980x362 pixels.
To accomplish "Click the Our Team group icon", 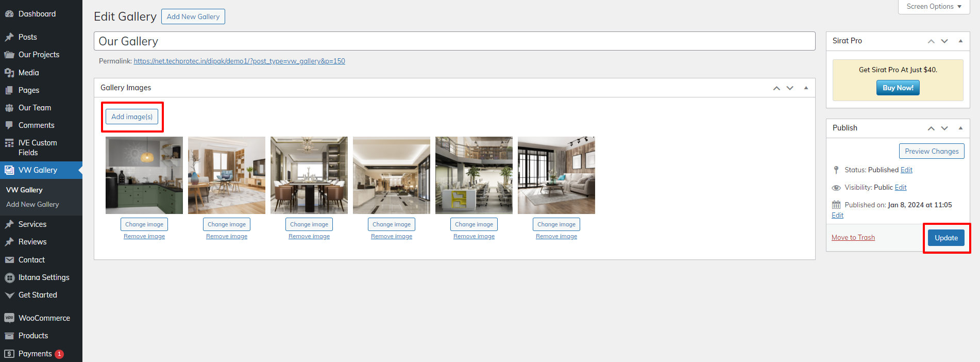I will tap(9, 108).
